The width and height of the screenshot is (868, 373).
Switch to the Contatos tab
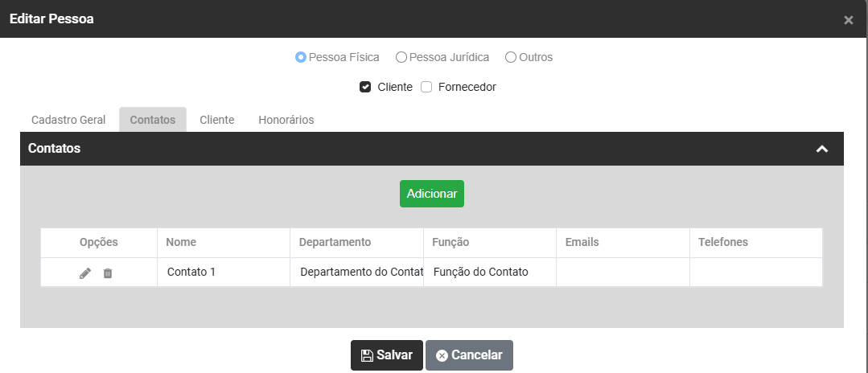coord(153,120)
